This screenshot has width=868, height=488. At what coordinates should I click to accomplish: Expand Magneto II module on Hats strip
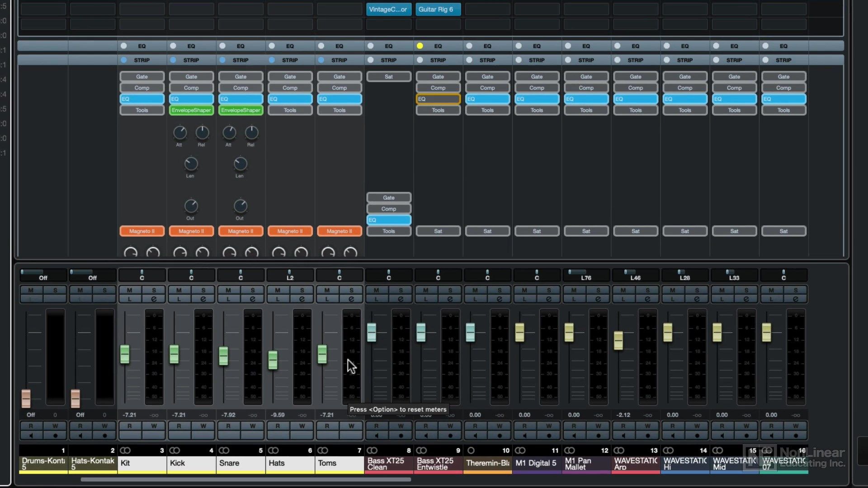[290, 231]
